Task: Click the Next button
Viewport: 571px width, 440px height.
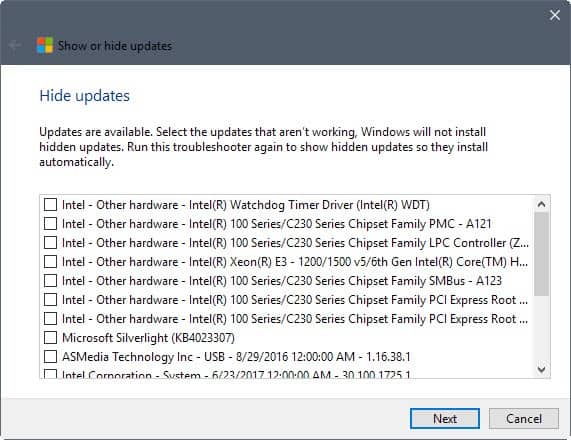Action: (445, 419)
